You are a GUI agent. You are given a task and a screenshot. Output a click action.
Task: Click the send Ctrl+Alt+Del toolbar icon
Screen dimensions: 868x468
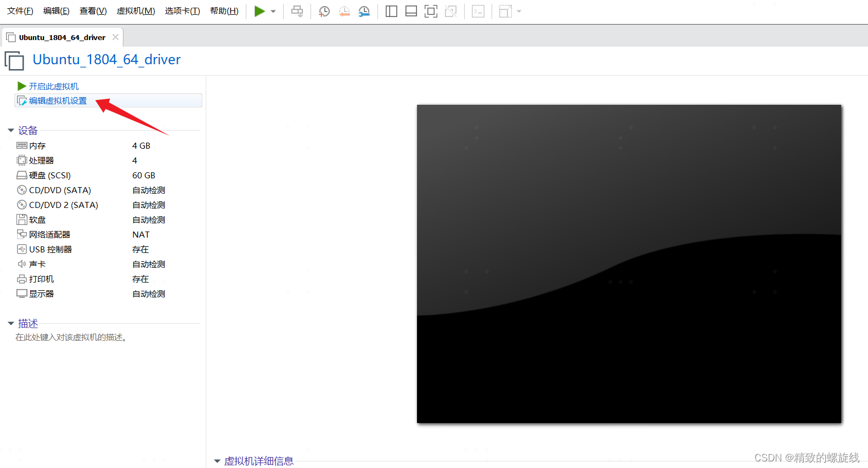click(x=297, y=11)
